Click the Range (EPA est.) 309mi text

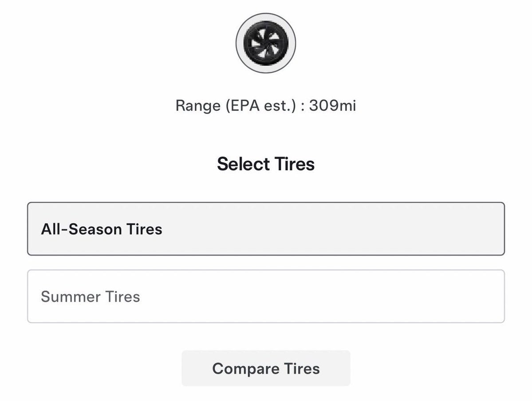point(266,106)
